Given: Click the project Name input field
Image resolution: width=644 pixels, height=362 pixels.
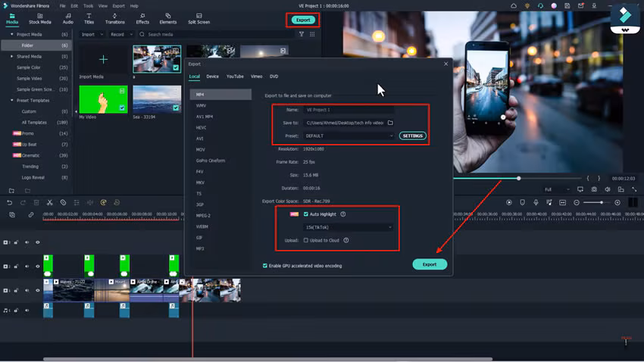Looking at the screenshot, I should tap(349, 110).
